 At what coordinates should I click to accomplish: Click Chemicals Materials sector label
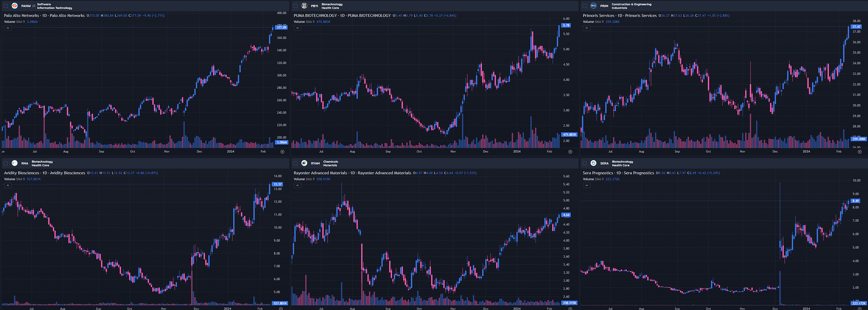coord(331,163)
